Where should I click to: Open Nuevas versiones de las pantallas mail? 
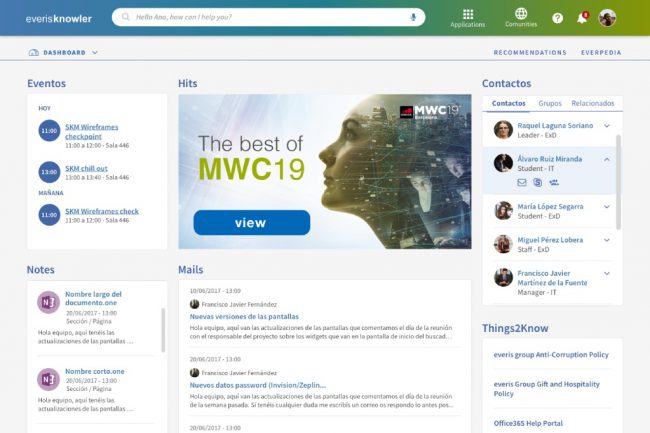click(244, 316)
